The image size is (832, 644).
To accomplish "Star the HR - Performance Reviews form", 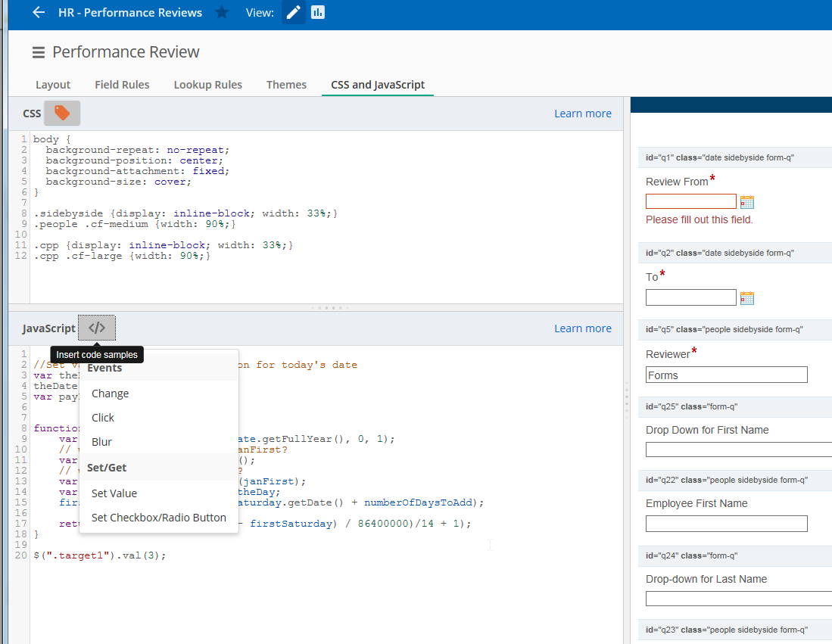I will [x=222, y=12].
